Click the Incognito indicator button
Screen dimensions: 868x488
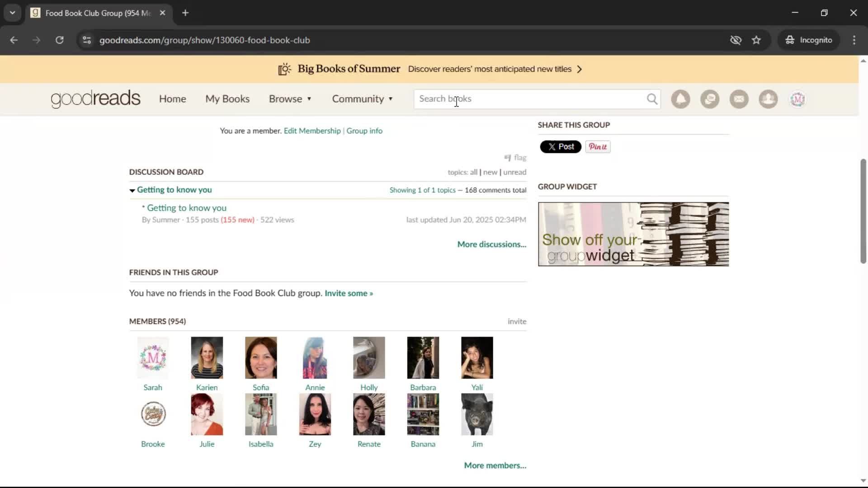[x=809, y=40]
